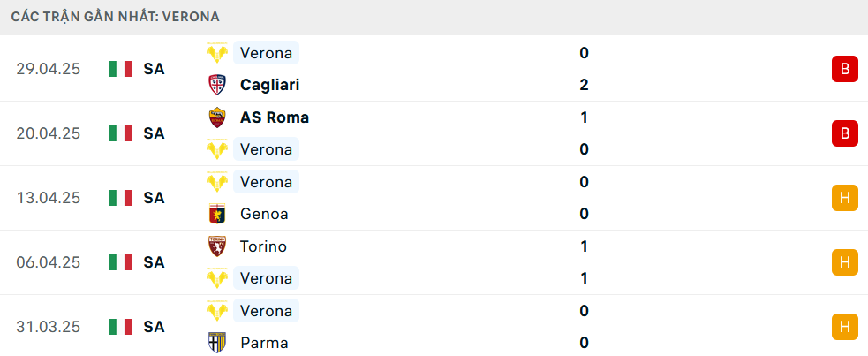
Task: Click the SA league label on the 13.04.25 row
Action: point(154,198)
